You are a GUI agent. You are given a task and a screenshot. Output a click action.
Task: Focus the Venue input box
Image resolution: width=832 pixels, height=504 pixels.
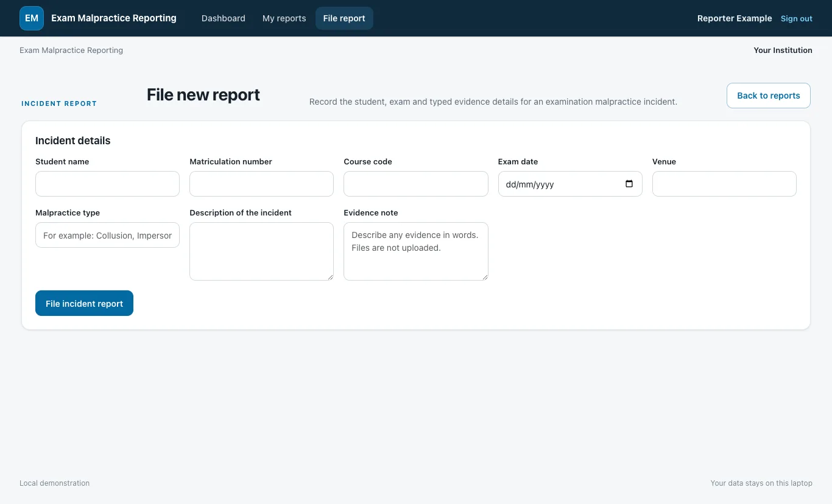pos(724,184)
